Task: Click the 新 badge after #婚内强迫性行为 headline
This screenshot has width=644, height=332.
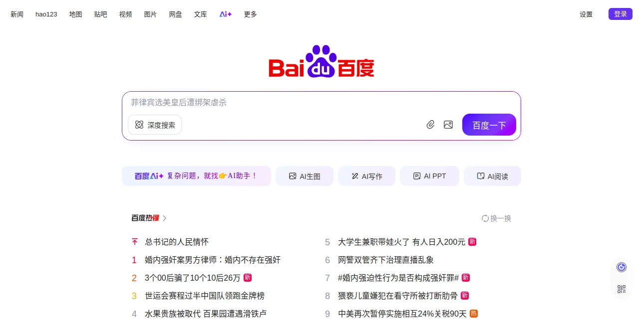Action: pyautogui.click(x=466, y=278)
